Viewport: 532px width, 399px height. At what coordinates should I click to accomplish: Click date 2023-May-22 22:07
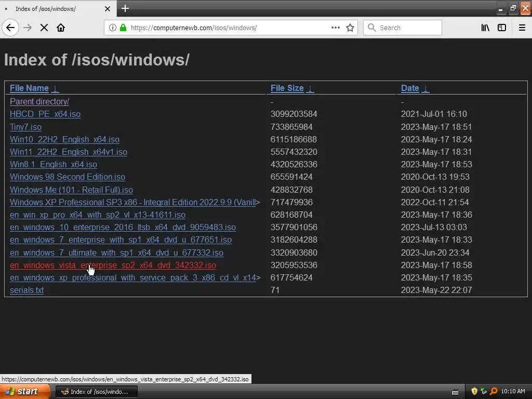point(436,290)
